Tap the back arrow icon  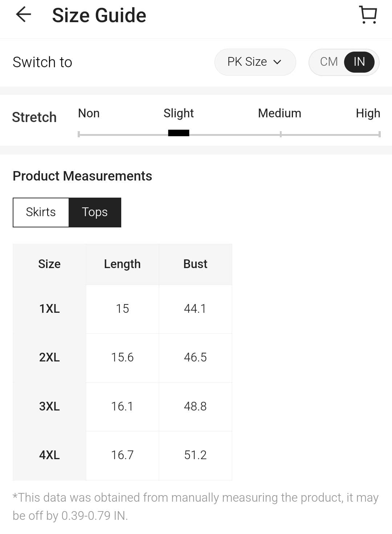tap(24, 15)
